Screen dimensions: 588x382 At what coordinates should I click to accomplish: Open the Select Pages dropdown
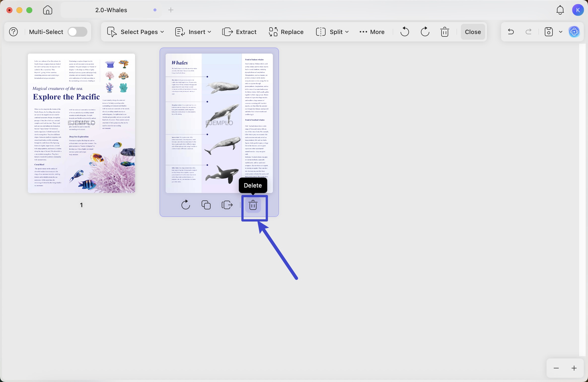(x=136, y=32)
